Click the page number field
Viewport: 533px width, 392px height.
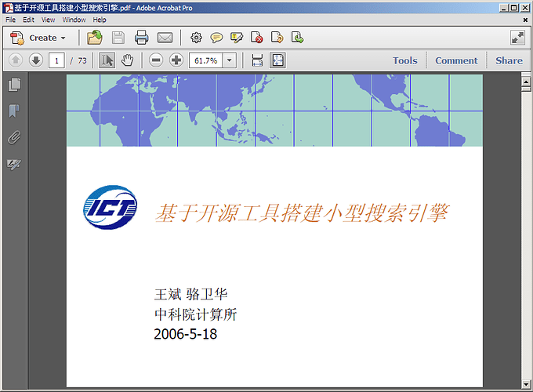[x=56, y=60]
